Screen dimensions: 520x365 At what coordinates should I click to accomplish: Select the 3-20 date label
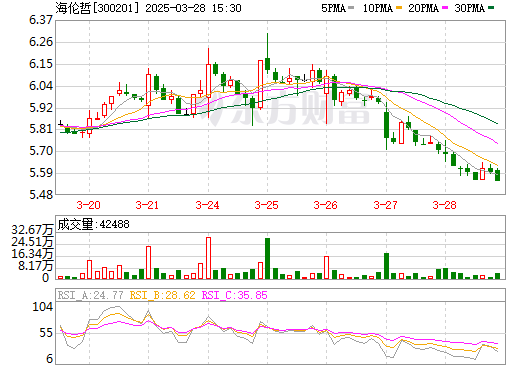click(x=88, y=205)
